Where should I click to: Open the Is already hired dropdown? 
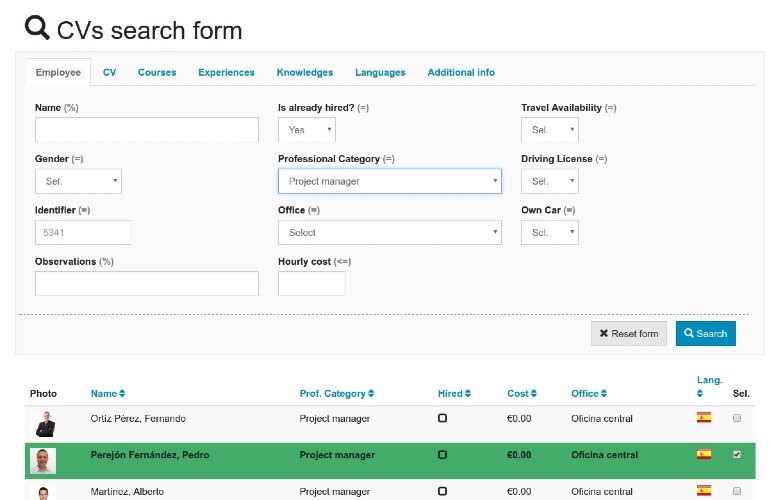pos(307,130)
